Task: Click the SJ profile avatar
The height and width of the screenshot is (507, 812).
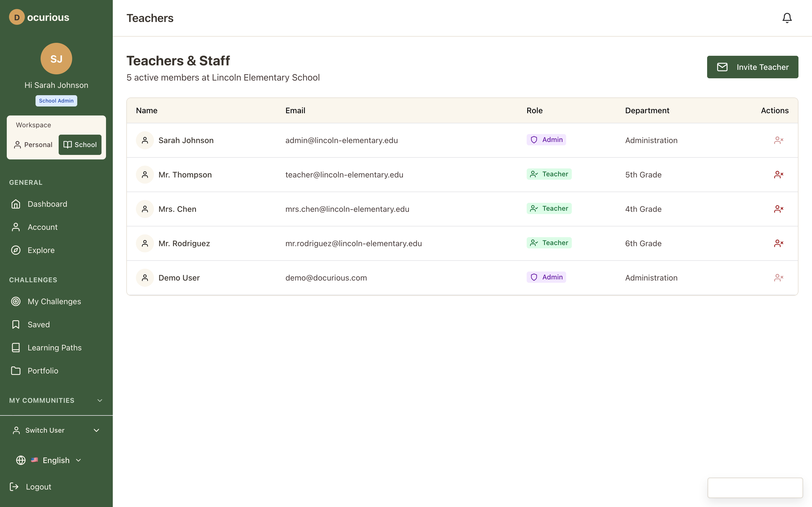Action: 56,59
